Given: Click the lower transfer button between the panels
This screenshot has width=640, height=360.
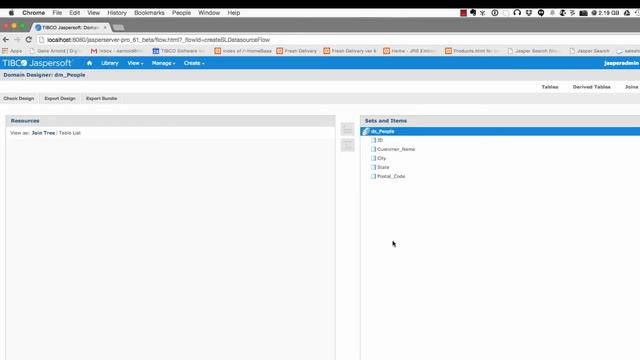Looking at the screenshot, I should point(347,145).
